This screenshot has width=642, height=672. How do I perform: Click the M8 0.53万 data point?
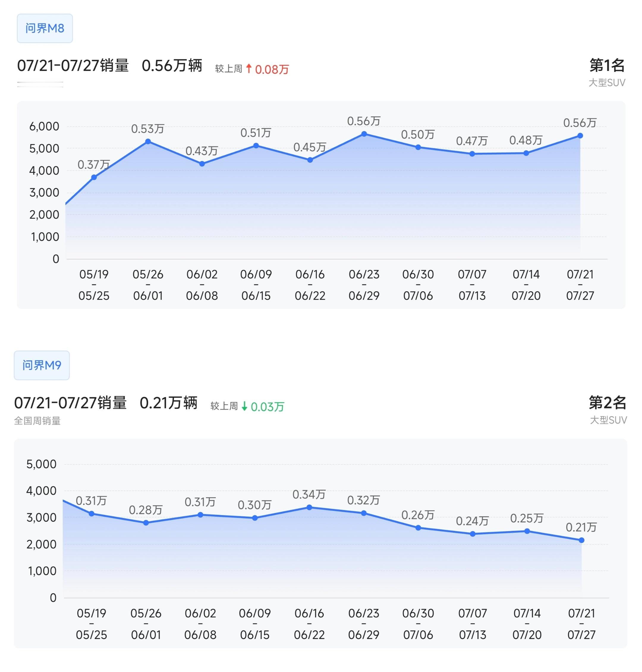pyautogui.click(x=148, y=141)
